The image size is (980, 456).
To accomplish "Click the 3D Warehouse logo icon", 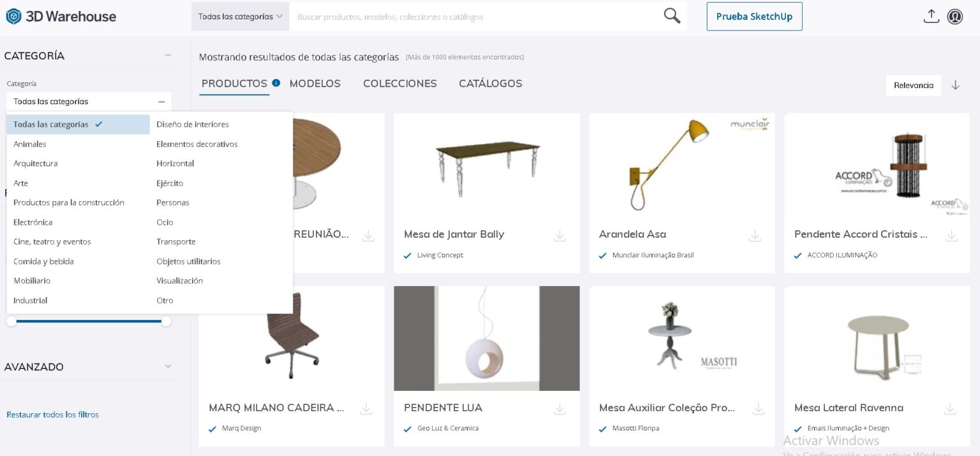I will coord(13,16).
